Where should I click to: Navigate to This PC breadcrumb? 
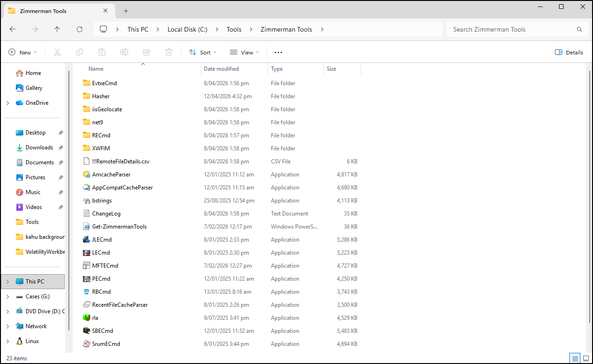pyautogui.click(x=138, y=29)
